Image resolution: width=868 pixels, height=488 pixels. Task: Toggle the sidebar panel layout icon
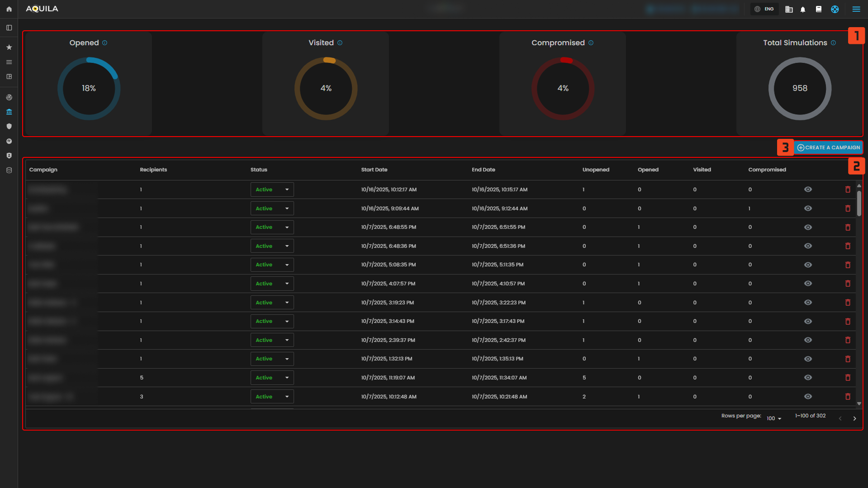pyautogui.click(x=9, y=28)
